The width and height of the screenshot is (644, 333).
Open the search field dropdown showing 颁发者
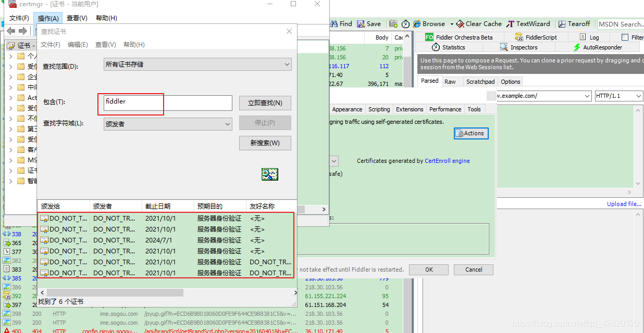pyautogui.click(x=167, y=124)
